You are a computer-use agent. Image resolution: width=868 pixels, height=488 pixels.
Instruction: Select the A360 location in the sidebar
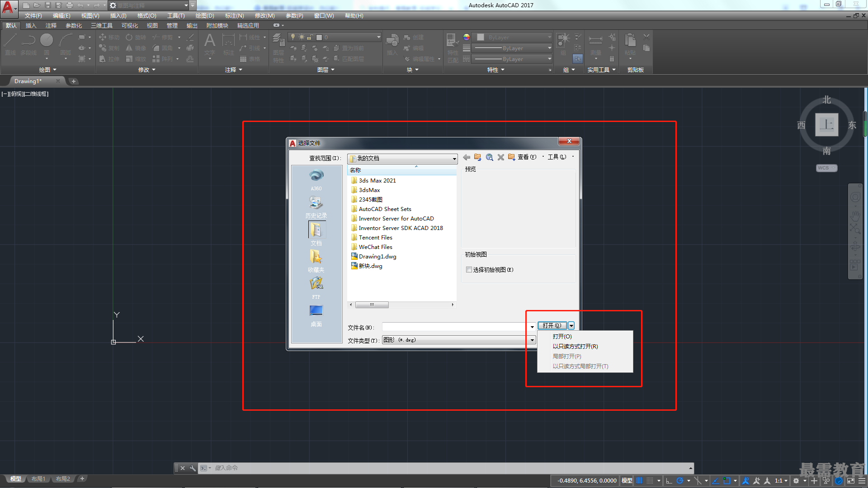316,180
